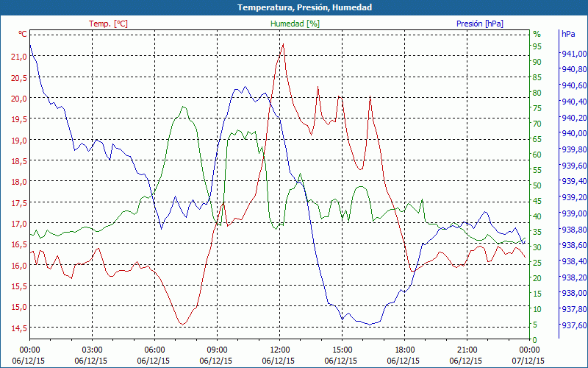
Task: Click the '940,00' pressure axis value
Action: (574, 133)
